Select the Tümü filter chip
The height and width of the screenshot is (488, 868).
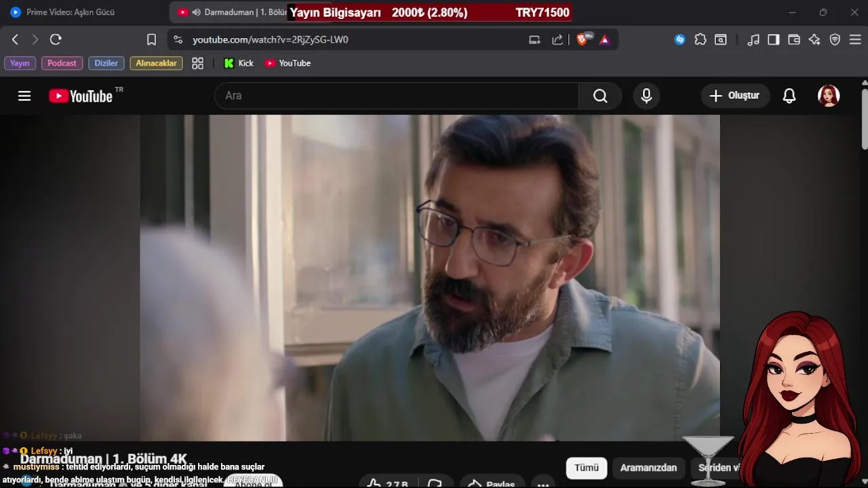[587, 468]
